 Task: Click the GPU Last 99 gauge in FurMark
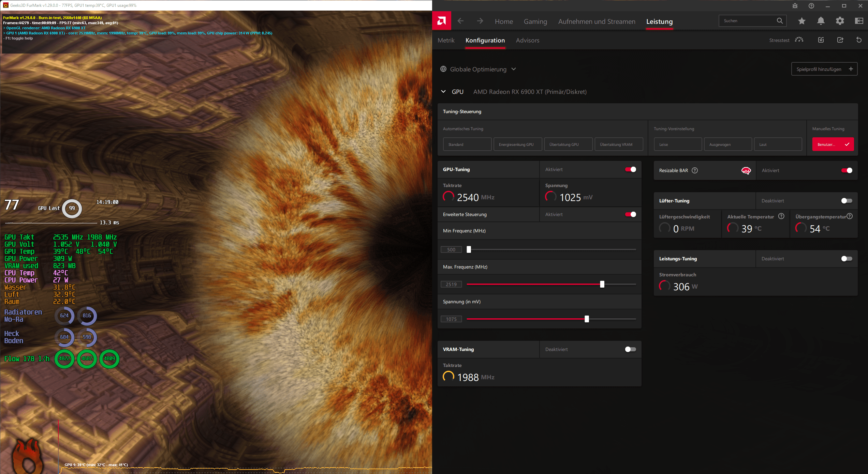(72, 208)
